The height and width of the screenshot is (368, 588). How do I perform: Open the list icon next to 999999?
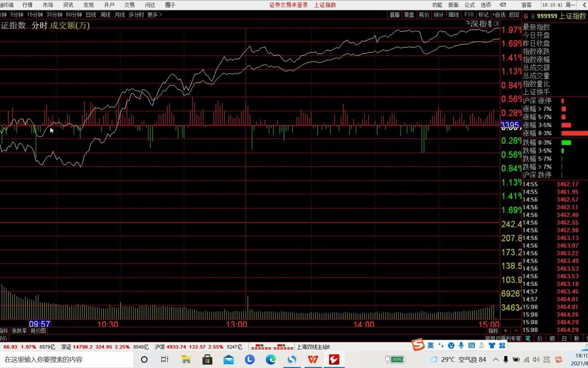(x=533, y=16)
